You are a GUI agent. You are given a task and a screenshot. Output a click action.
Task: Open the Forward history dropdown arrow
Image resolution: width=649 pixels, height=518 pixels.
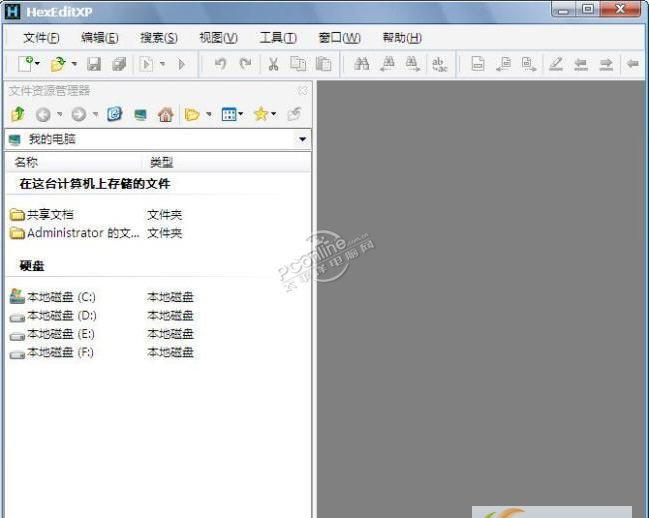[95, 114]
